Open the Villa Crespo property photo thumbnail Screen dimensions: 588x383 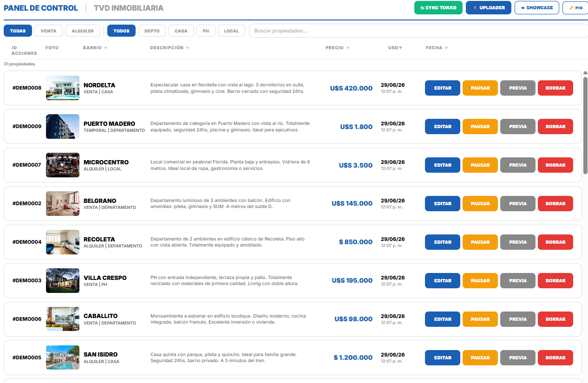pyautogui.click(x=63, y=280)
